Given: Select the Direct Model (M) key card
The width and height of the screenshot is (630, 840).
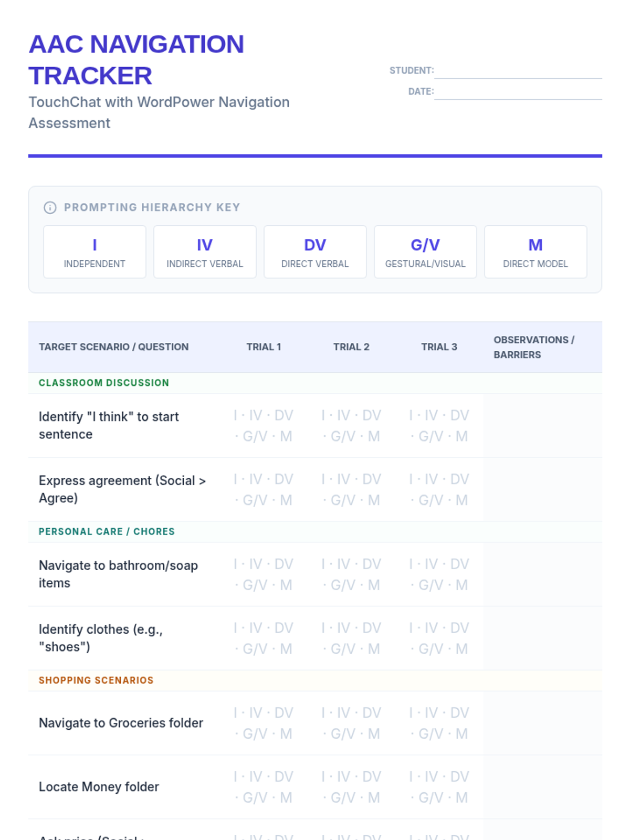Looking at the screenshot, I should tap(535, 252).
